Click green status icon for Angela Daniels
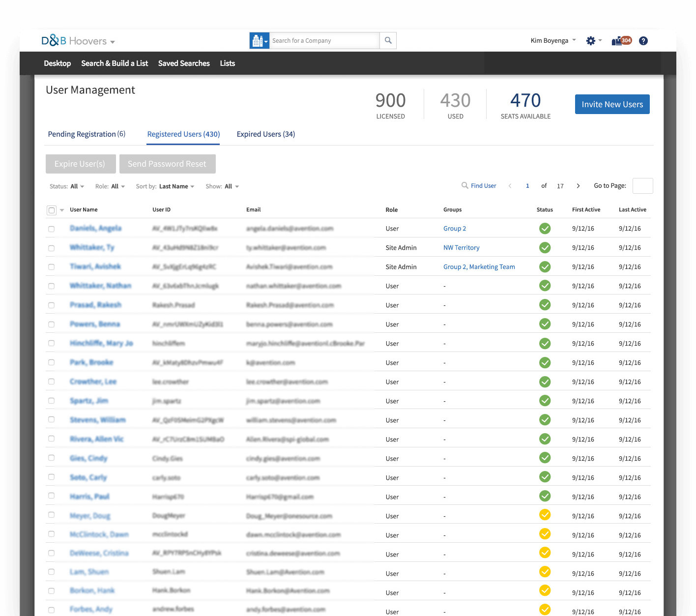The height and width of the screenshot is (616, 696). coord(545,229)
